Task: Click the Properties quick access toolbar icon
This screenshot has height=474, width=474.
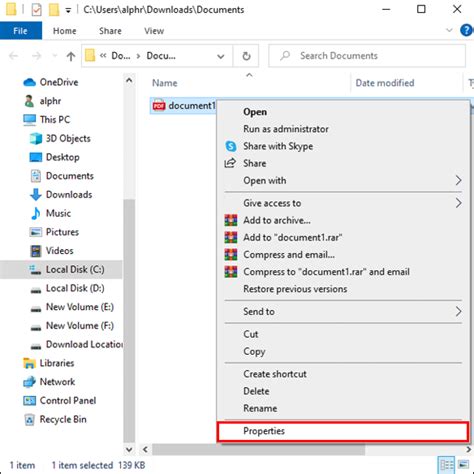Action: pos(36,10)
